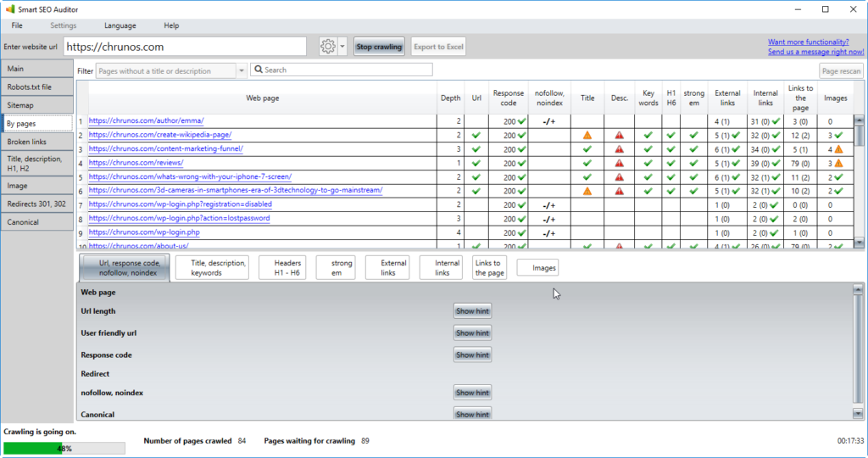Click title green check for content-marketing-funnel
This screenshot has height=458, width=868.
pyautogui.click(x=587, y=149)
